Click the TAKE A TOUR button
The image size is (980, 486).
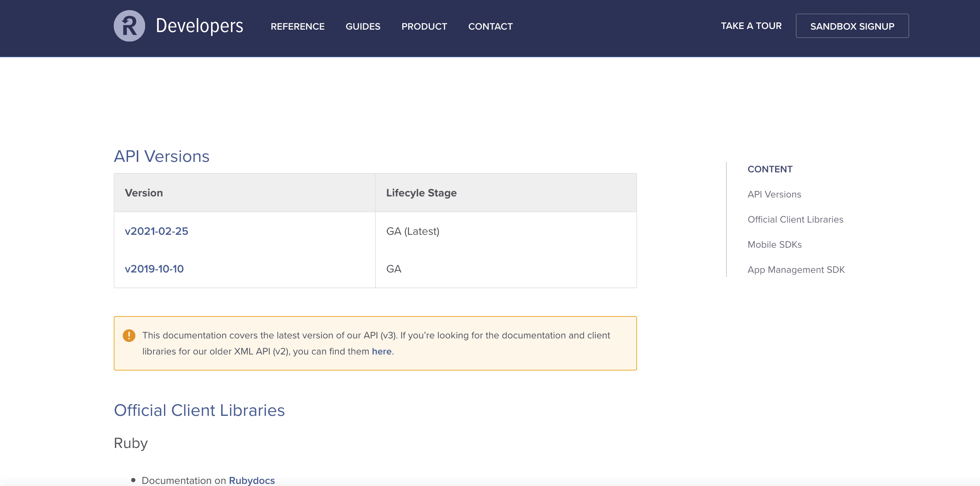751,25
